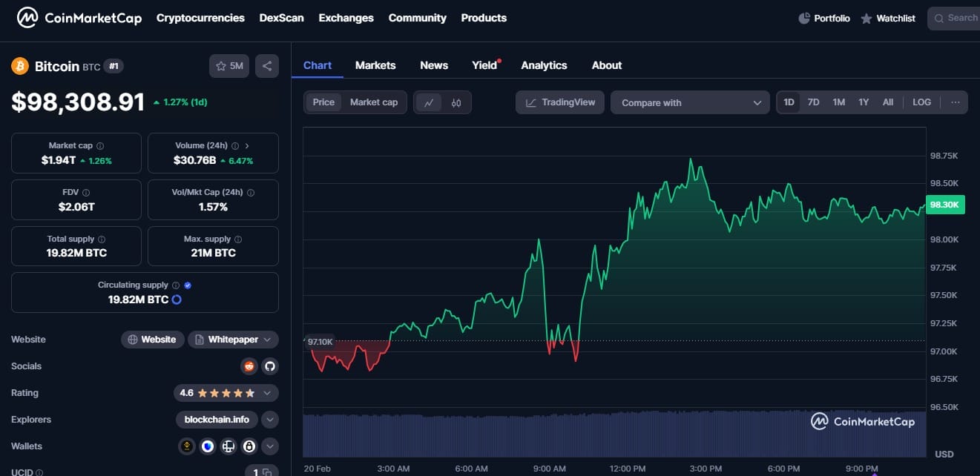Toggle LOG scale on chart
Screen dimensions: 980x476
(x=921, y=102)
